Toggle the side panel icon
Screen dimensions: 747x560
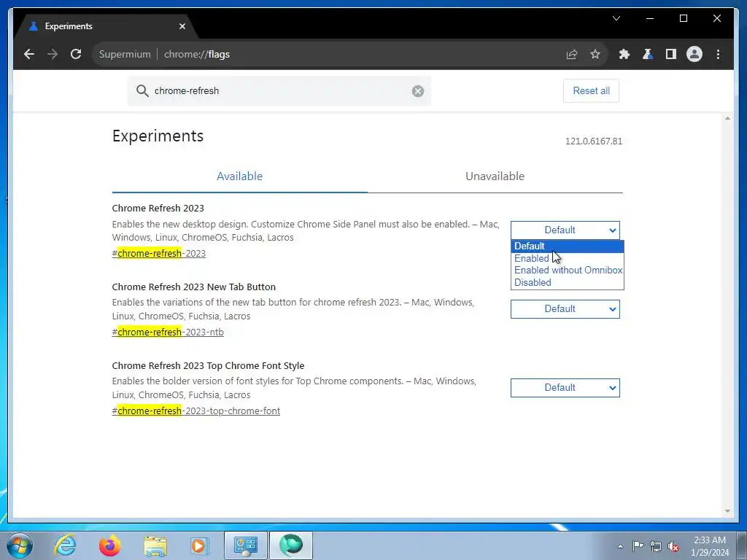(671, 54)
